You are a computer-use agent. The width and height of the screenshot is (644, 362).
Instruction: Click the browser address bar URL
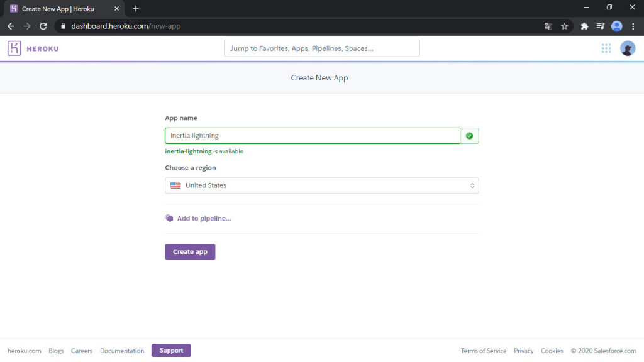coord(126,26)
